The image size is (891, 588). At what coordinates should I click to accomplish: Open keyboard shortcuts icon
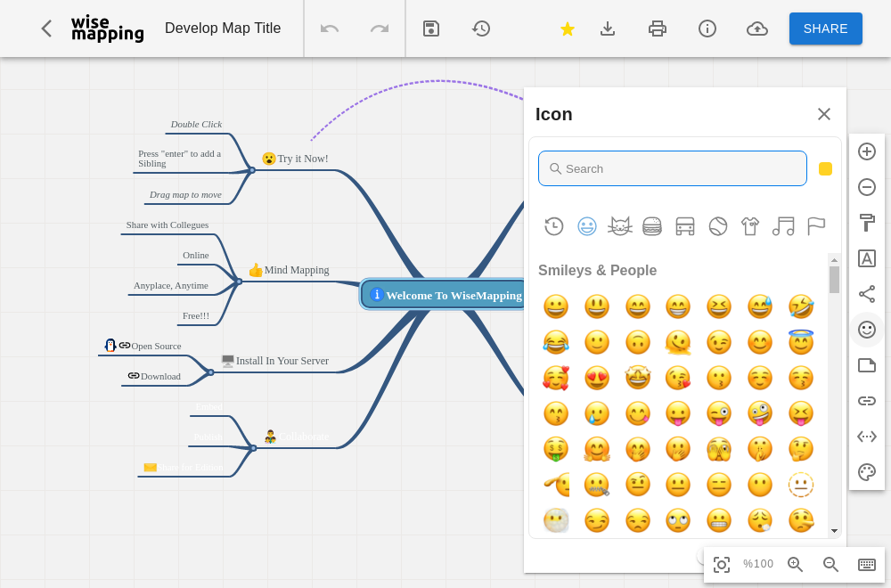click(867, 564)
